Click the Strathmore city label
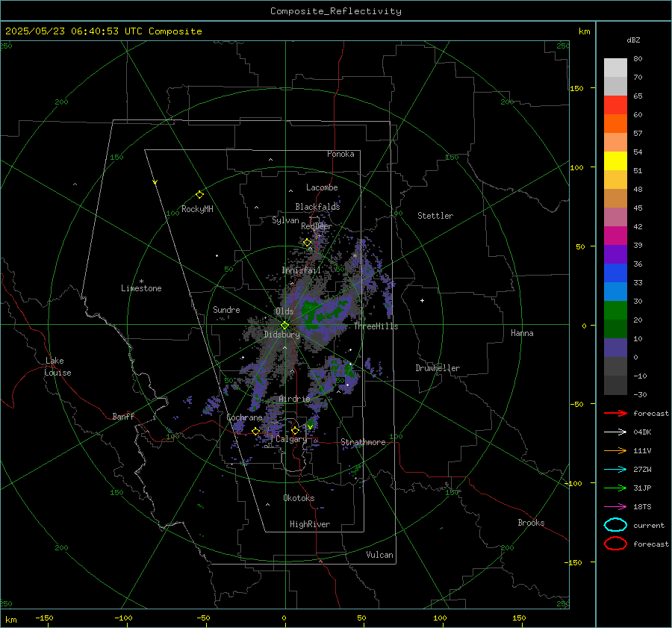The height and width of the screenshot is (628, 672). (363, 442)
